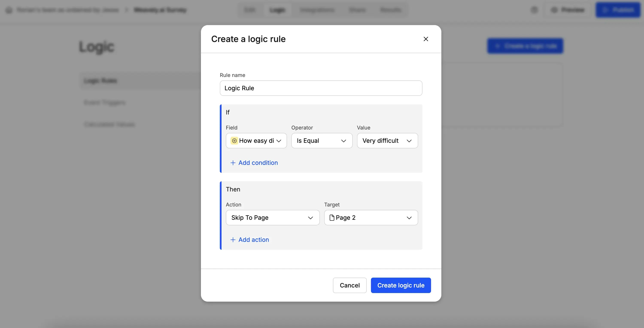Click the workspace avatar icon top left
The height and width of the screenshot is (328, 644).
pos(9,10)
